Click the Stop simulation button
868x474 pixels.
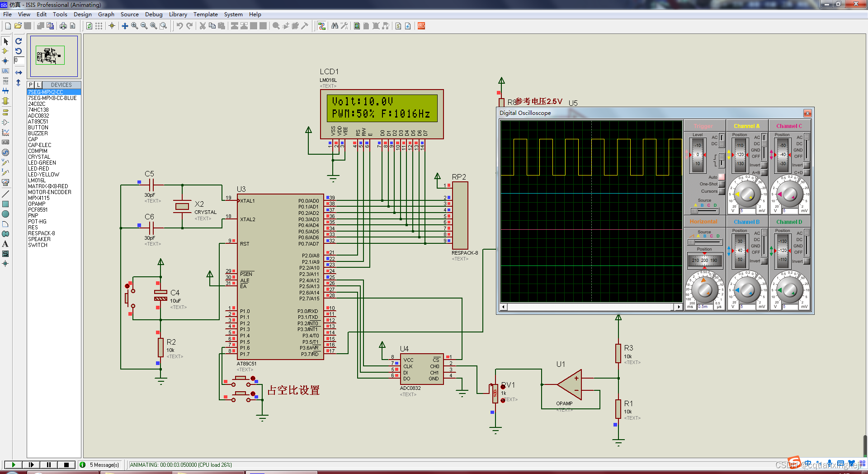[66, 465]
